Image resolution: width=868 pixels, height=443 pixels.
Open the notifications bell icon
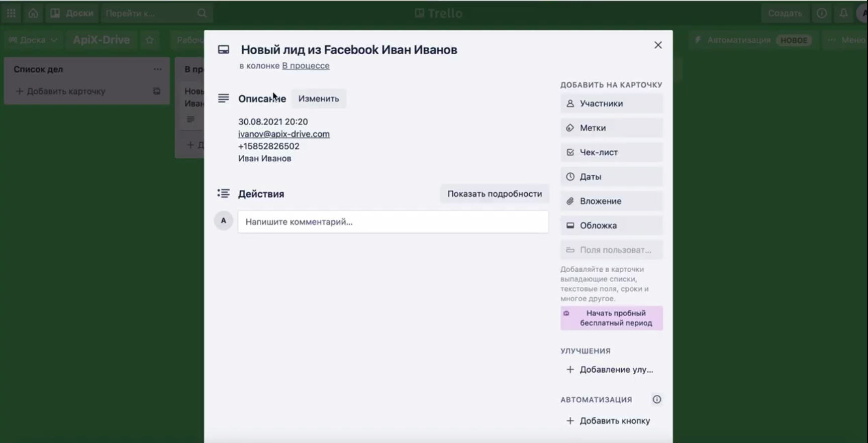tap(844, 14)
